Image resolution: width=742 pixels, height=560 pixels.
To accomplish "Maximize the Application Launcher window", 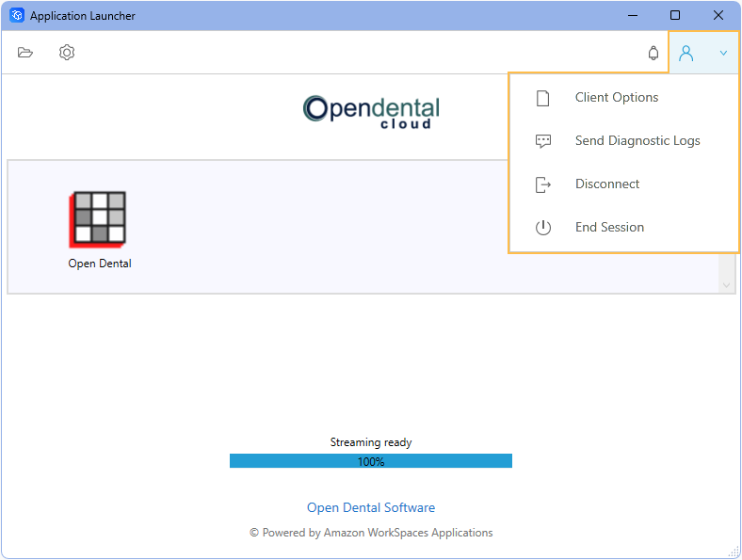I will point(675,15).
